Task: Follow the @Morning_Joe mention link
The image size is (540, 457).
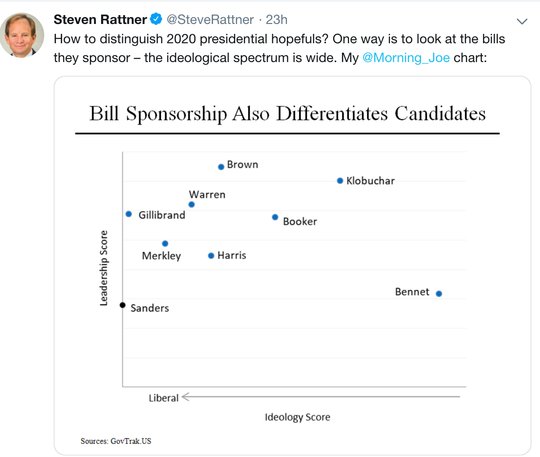Action: pyautogui.click(x=406, y=58)
